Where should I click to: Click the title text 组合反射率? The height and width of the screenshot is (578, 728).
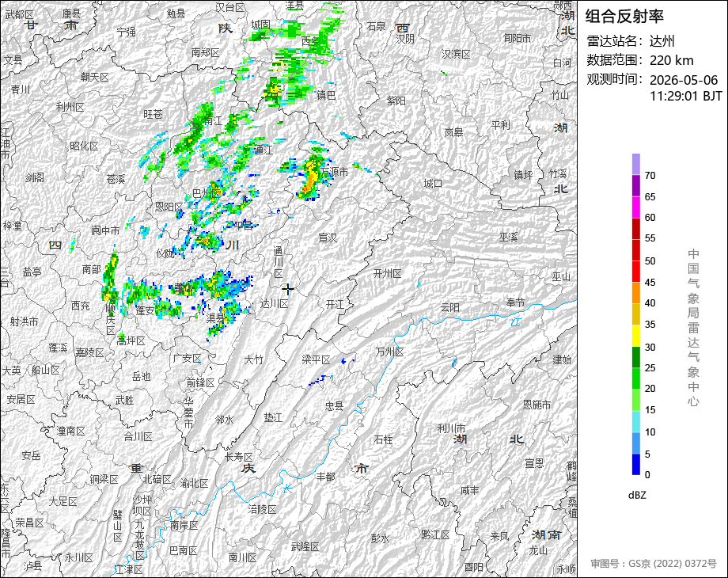click(624, 17)
